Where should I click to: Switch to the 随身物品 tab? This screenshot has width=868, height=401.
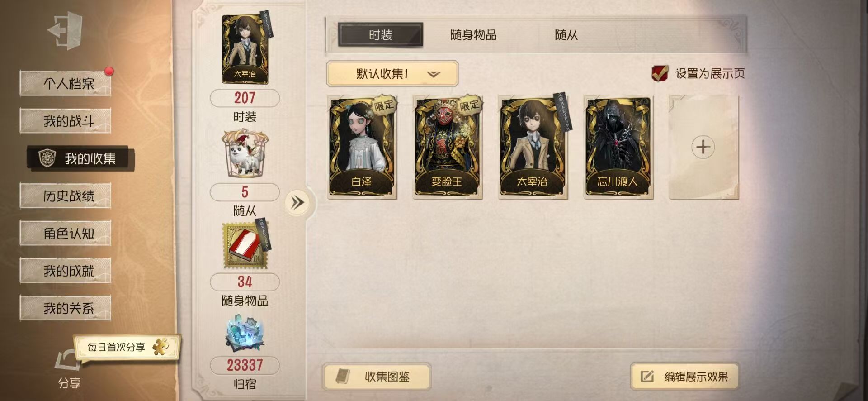click(473, 35)
